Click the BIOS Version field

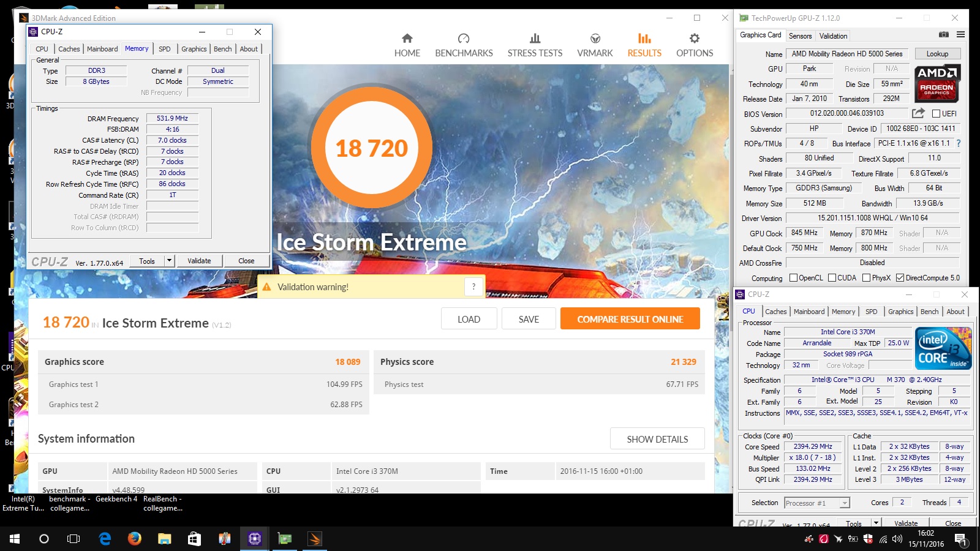pyautogui.click(x=847, y=113)
